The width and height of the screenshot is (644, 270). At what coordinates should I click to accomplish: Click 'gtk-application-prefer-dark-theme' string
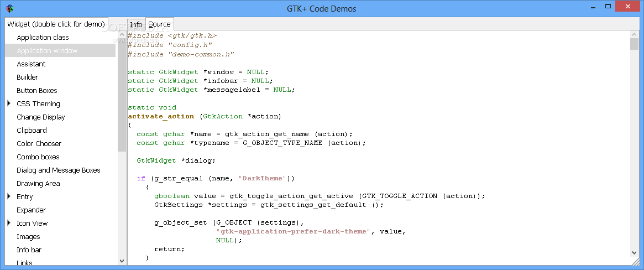294,231
